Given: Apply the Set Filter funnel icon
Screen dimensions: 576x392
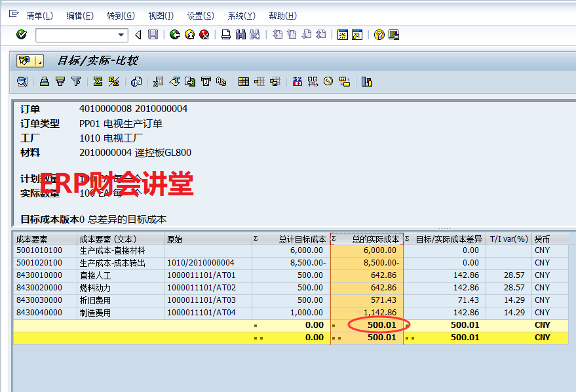Looking at the screenshot, I should [76, 82].
